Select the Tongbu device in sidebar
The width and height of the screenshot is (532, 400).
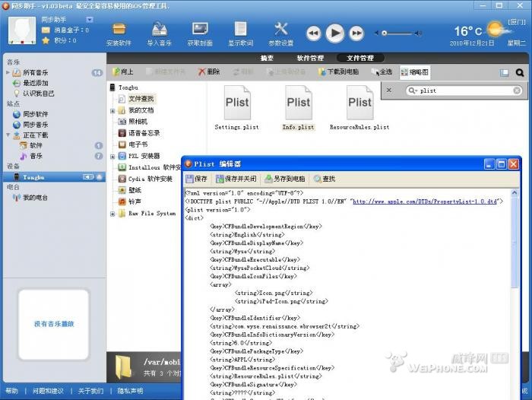(54, 177)
